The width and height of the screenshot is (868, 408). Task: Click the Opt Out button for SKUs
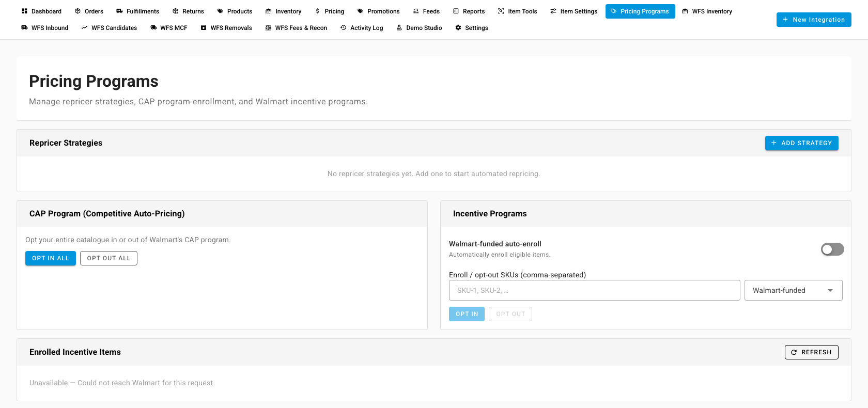point(510,314)
